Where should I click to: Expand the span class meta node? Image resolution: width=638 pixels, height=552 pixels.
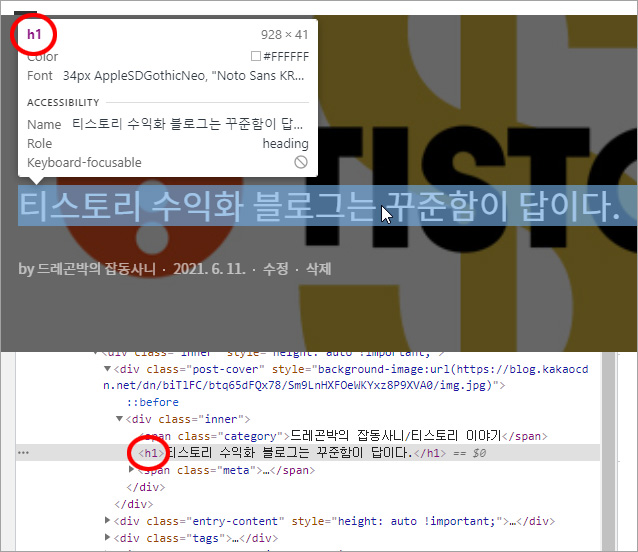point(131,469)
